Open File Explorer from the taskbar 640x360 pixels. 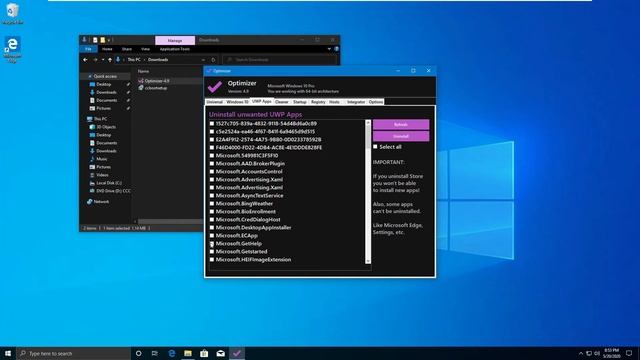pos(188,353)
